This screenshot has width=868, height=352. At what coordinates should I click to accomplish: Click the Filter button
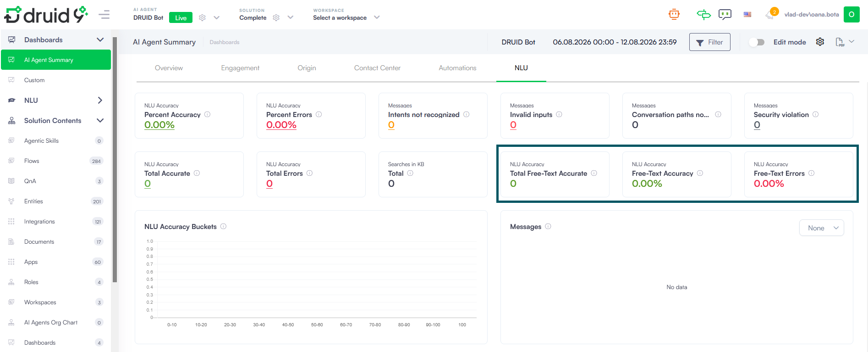point(709,42)
